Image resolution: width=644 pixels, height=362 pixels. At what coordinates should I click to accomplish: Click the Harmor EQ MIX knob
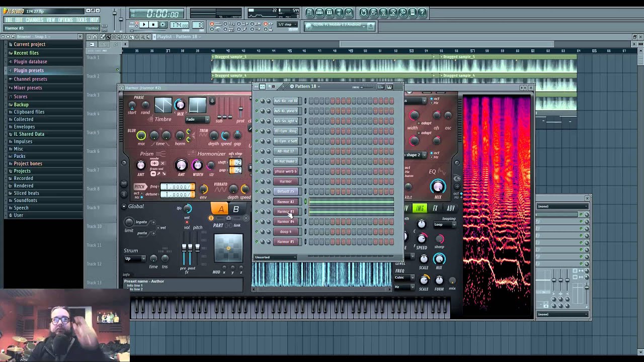[438, 187]
